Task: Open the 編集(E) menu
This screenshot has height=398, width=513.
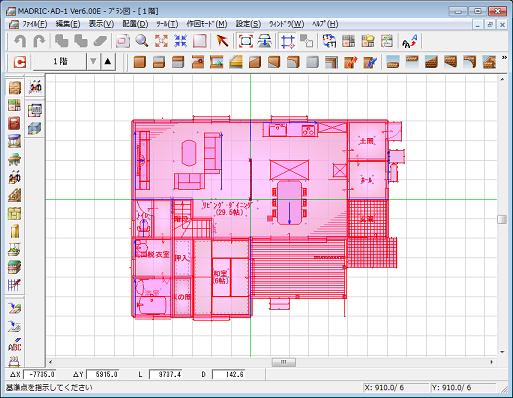Action: point(68,24)
